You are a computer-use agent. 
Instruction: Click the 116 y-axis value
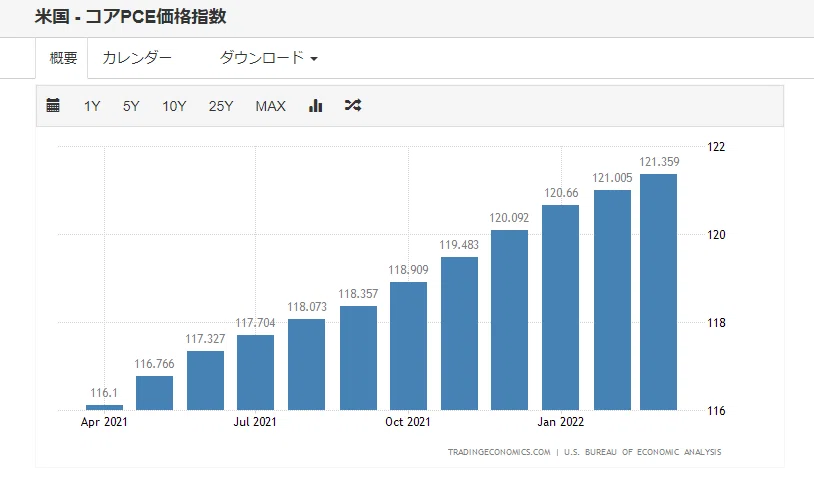(x=716, y=411)
